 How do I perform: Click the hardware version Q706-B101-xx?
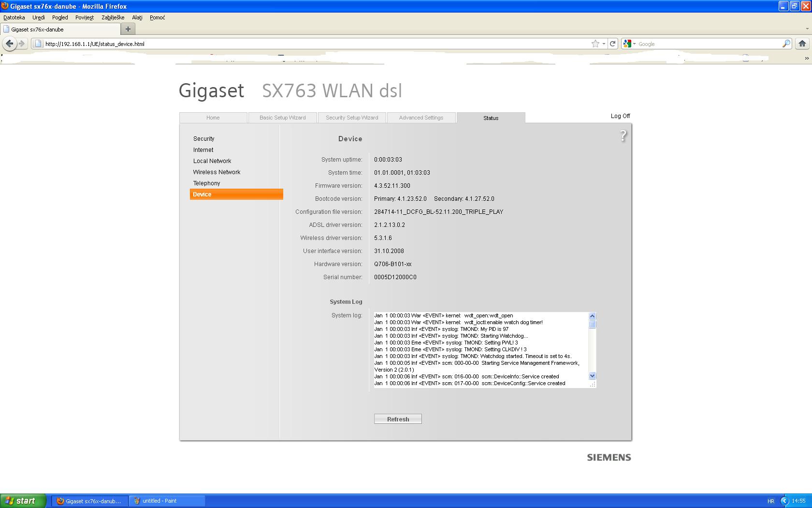click(393, 264)
